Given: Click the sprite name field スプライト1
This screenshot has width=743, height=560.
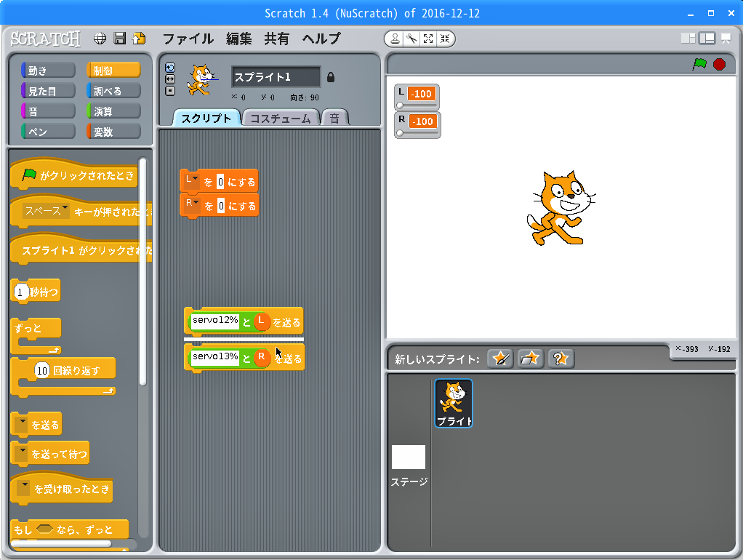Looking at the screenshot, I should (x=276, y=77).
